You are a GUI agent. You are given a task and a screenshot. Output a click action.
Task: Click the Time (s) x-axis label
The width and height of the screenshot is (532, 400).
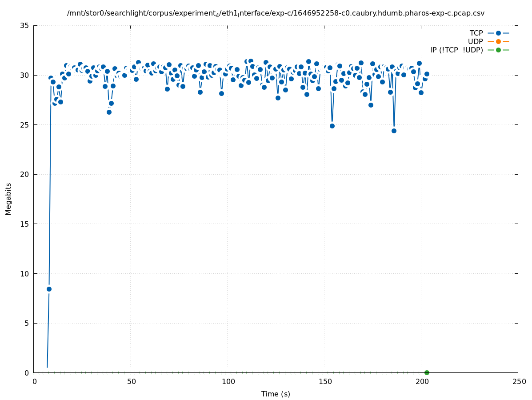276,394
